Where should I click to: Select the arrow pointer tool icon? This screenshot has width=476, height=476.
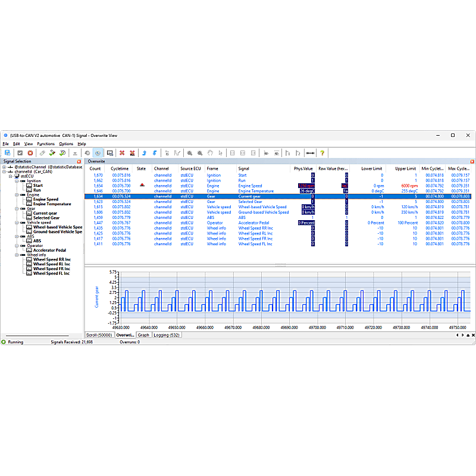click(220, 153)
